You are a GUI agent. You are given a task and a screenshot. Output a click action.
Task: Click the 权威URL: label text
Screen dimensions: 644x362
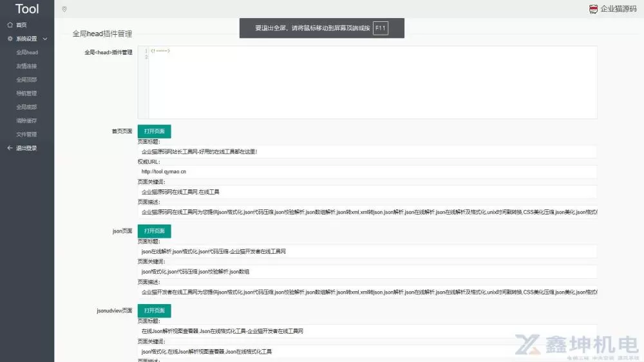click(x=149, y=162)
